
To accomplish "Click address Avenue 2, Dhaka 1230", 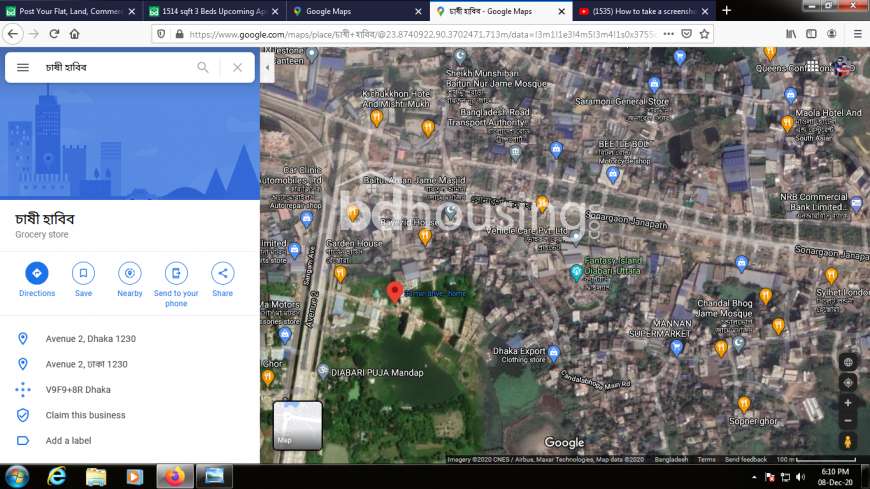I will [x=90, y=339].
